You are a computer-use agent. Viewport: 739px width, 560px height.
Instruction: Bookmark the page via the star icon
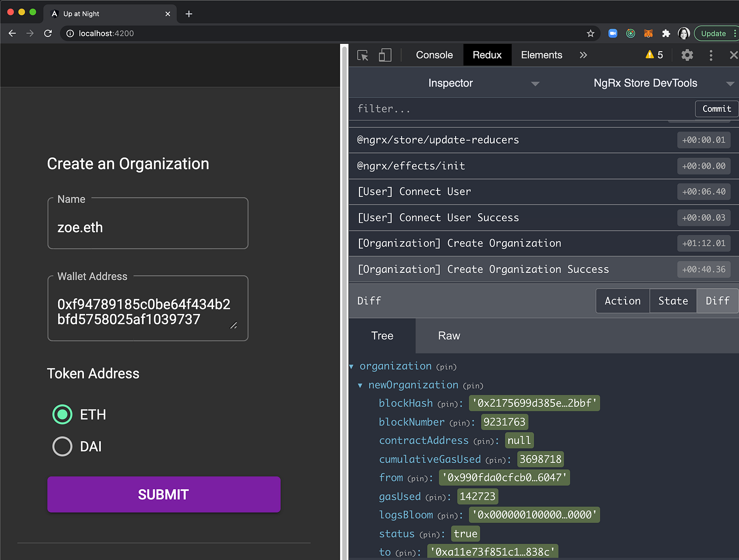click(590, 33)
